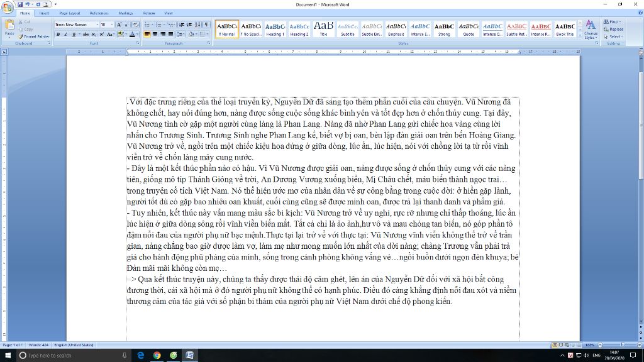644x362 pixels.
Task: Toggle Strikethrough formatting
Action: (86, 35)
